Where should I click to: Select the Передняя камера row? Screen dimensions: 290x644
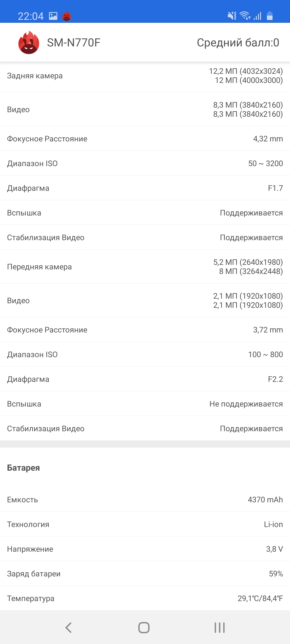[x=145, y=267]
